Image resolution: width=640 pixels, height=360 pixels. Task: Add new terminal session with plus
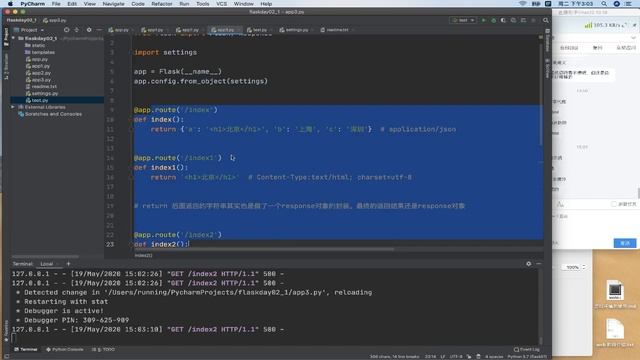click(x=68, y=264)
